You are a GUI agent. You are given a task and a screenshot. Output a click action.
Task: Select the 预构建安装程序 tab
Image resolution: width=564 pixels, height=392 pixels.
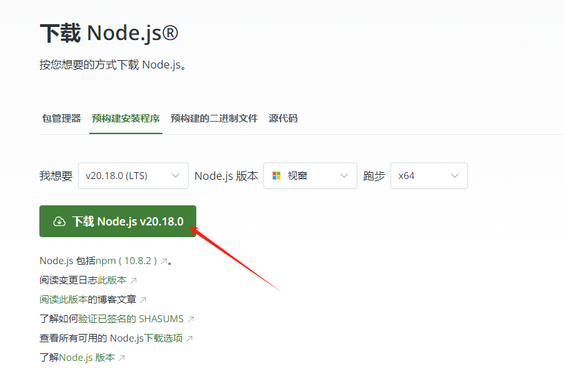[x=126, y=118]
